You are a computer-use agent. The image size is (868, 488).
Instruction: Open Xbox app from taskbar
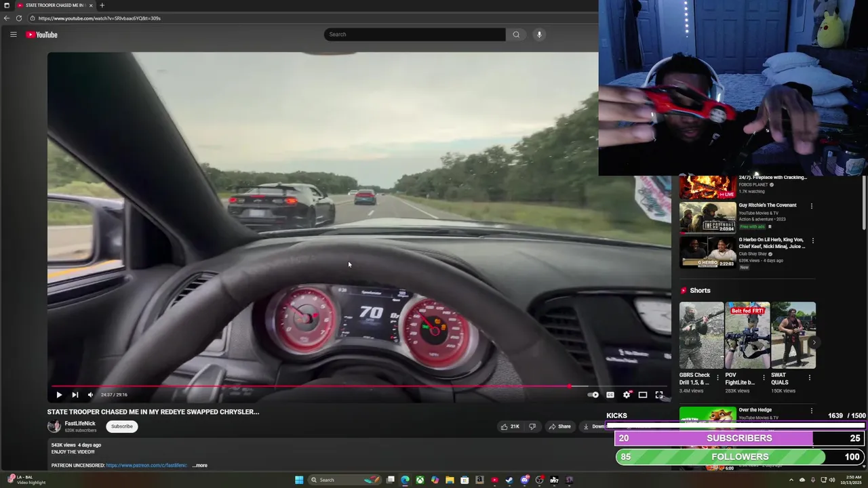420,480
